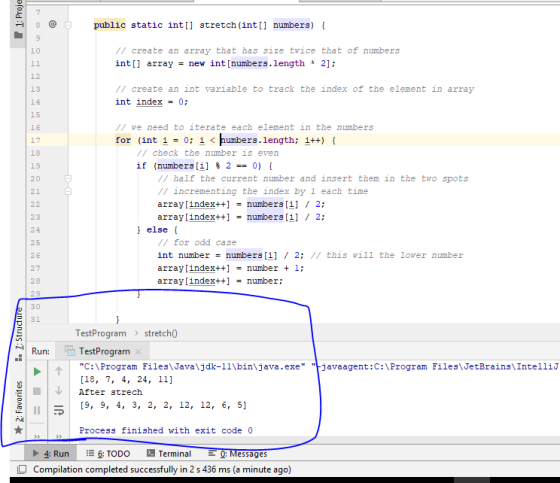Open the 4: Run tool window tab
The image size is (560, 483).
(x=51, y=454)
